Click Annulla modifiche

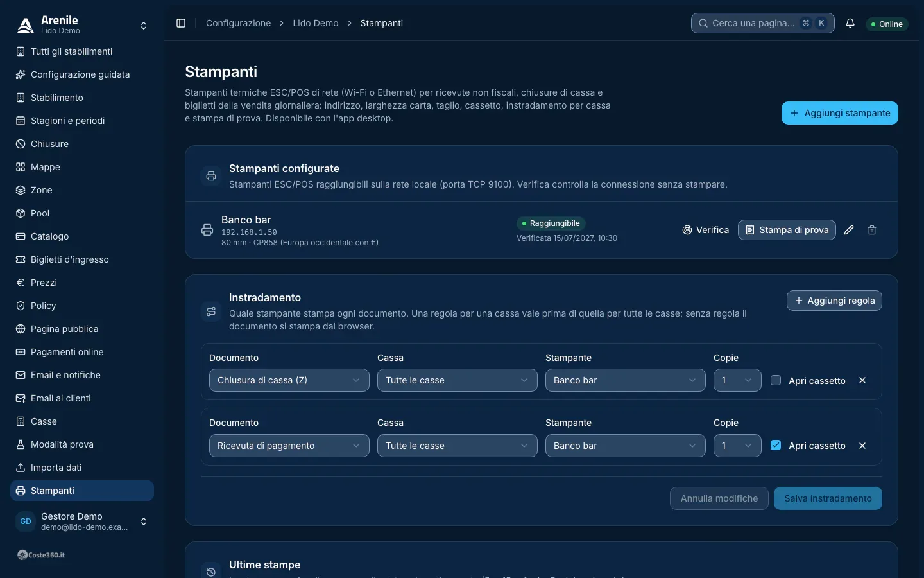coord(719,498)
